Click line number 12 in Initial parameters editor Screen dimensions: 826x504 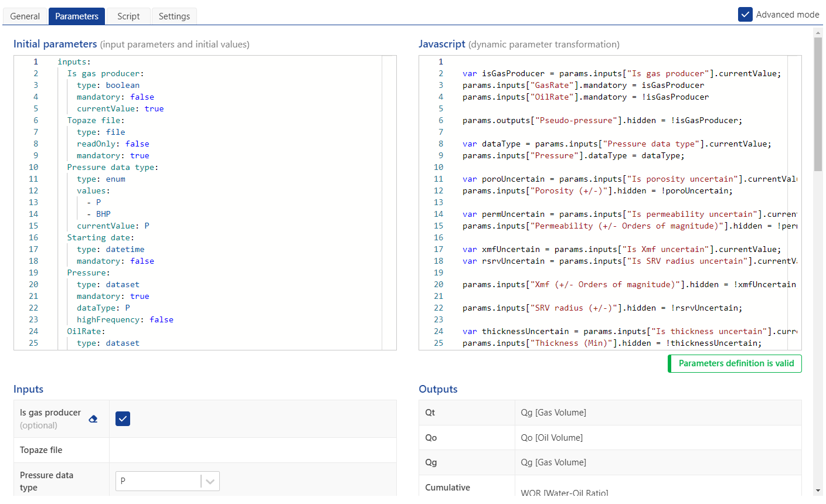point(33,190)
